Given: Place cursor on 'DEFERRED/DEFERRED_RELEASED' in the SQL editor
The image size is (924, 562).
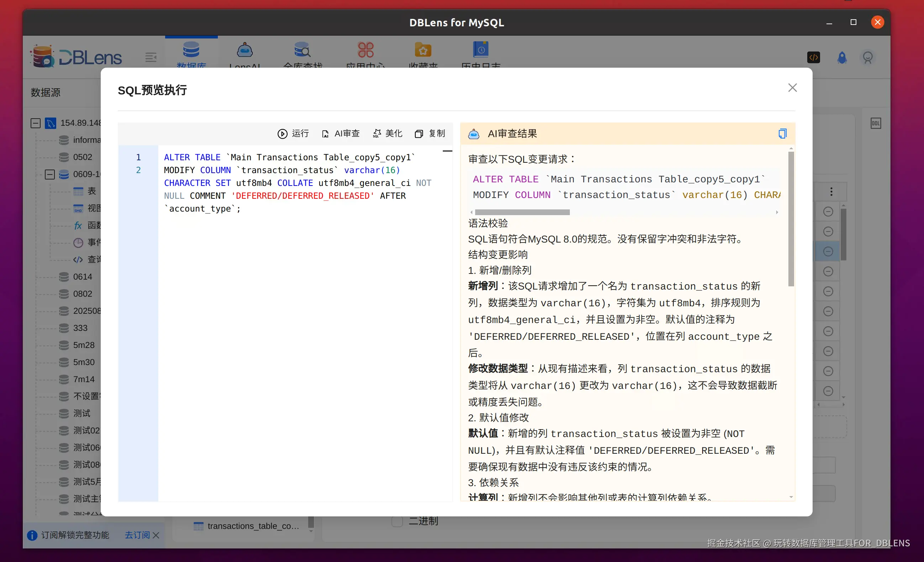Looking at the screenshot, I should (x=303, y=196).
